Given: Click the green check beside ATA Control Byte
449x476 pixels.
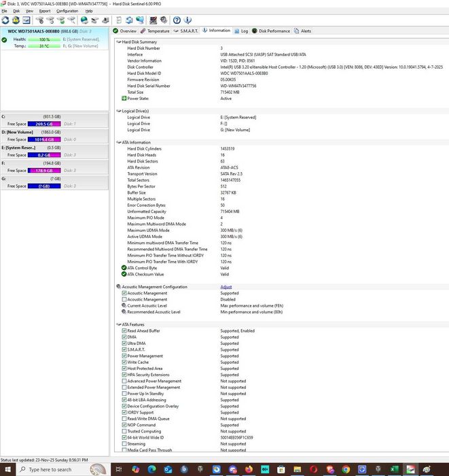Looking at the screenshot, I should 124,268.
